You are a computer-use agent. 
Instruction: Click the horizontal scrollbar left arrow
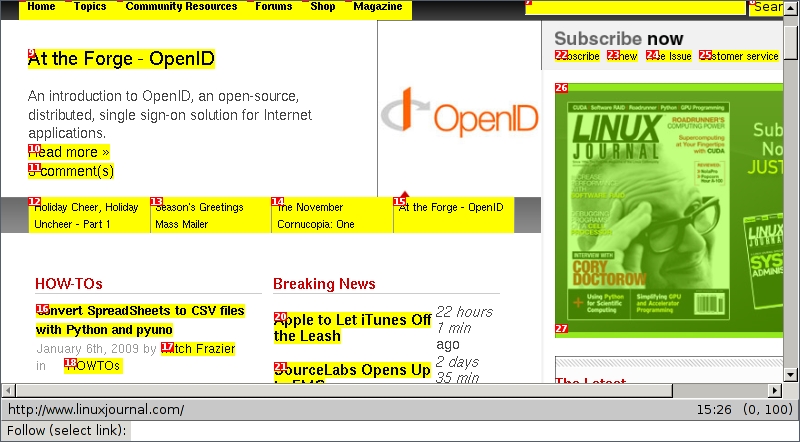(x=9, y=390)
